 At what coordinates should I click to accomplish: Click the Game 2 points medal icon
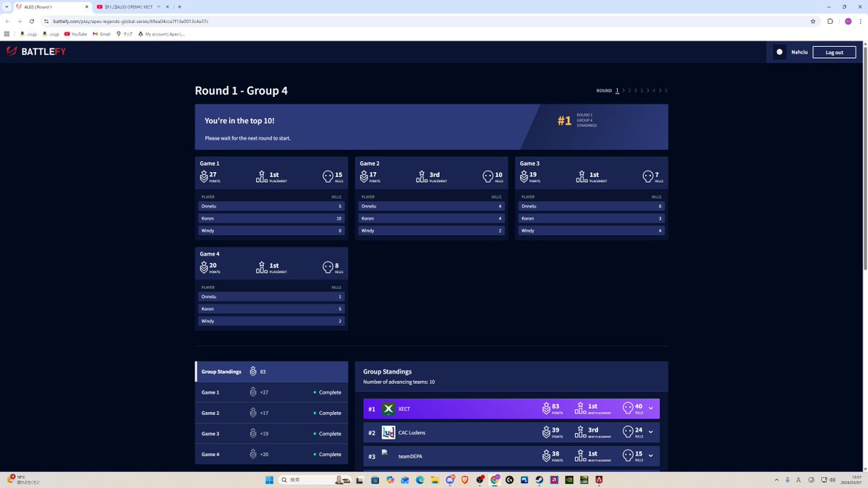tap(364, 176)
